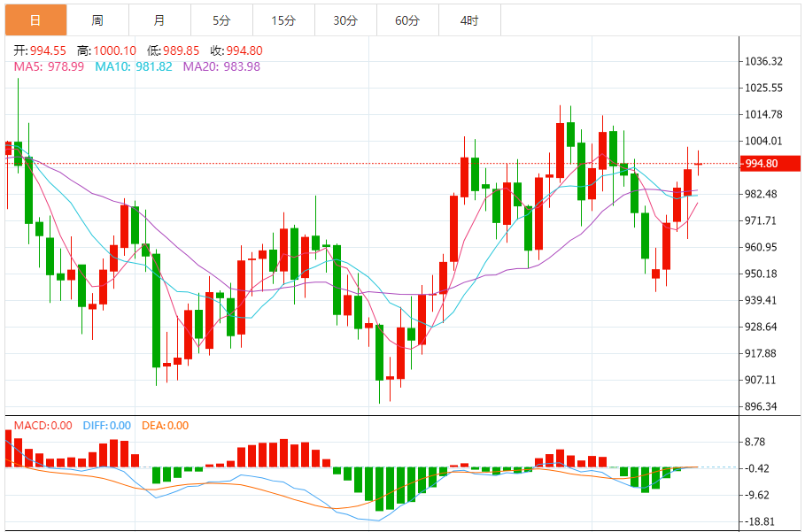Click the 1014.78 price axis label
This screenshot has width=805, height=532.
(x=764, y=114)
